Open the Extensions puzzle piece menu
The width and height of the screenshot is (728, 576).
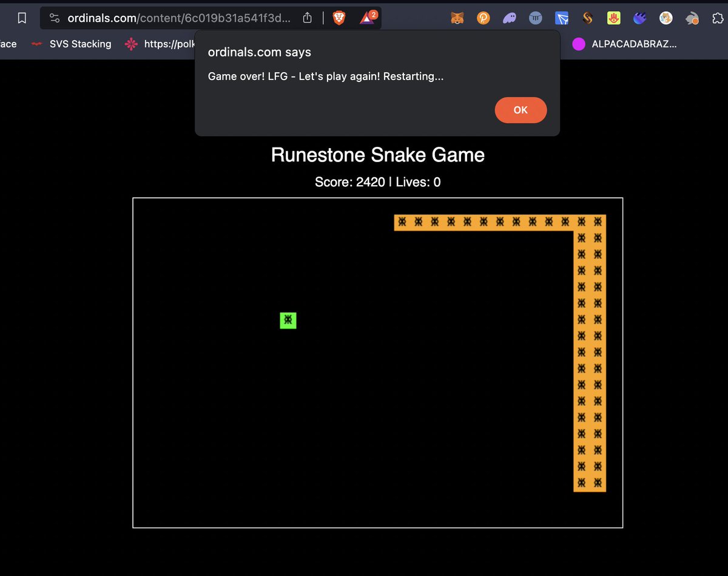click(717, 18)
